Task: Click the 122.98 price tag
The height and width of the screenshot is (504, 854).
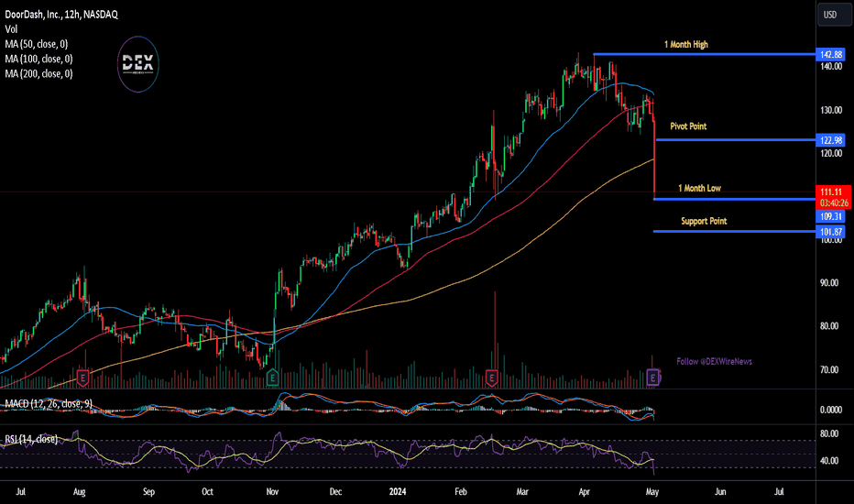Action: click(830, 140)
